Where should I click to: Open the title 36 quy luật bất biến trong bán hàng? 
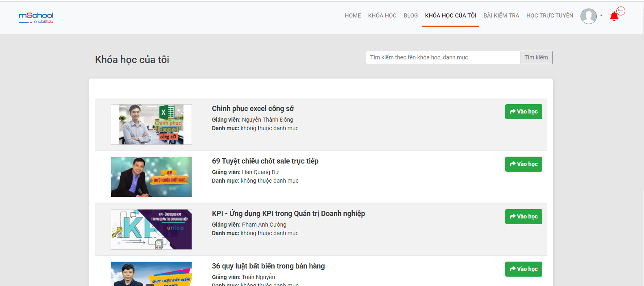click(269, 266)
